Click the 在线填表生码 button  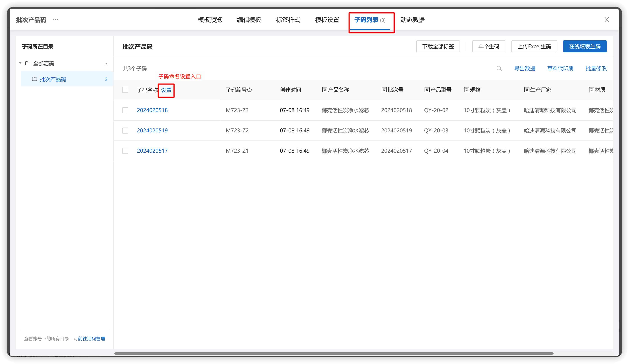[585, 46]
